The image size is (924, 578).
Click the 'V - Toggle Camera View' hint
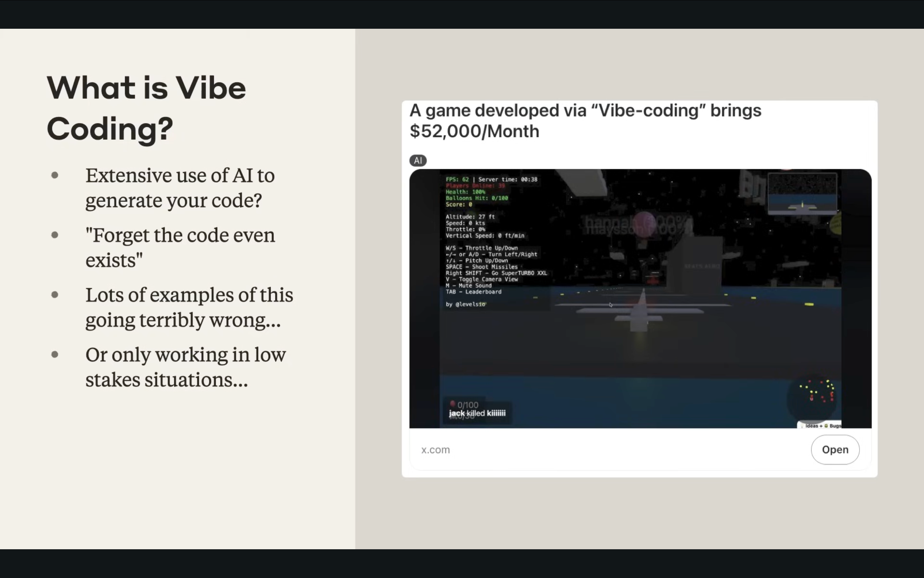click(x=482, y=280)
